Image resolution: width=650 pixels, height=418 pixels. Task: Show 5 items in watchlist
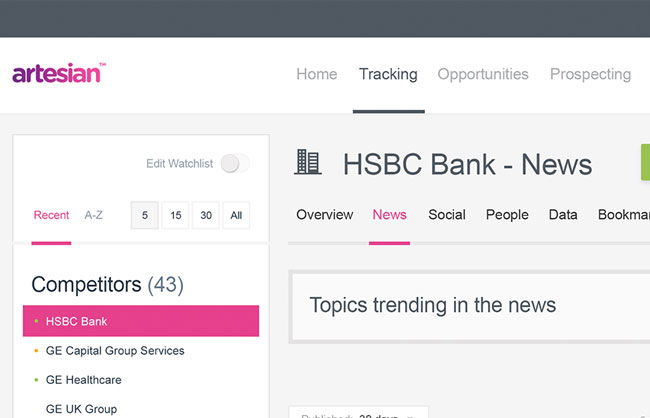coord(145,215)
